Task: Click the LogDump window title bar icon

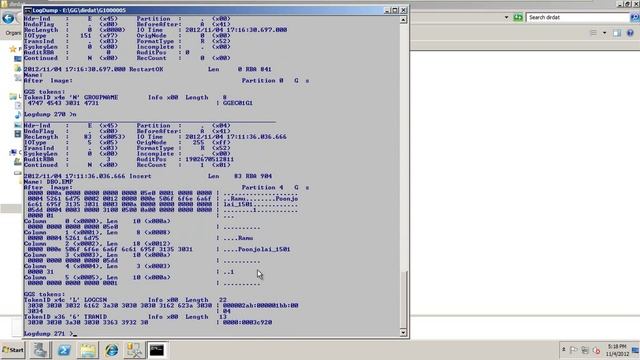Action: point(28,10)
